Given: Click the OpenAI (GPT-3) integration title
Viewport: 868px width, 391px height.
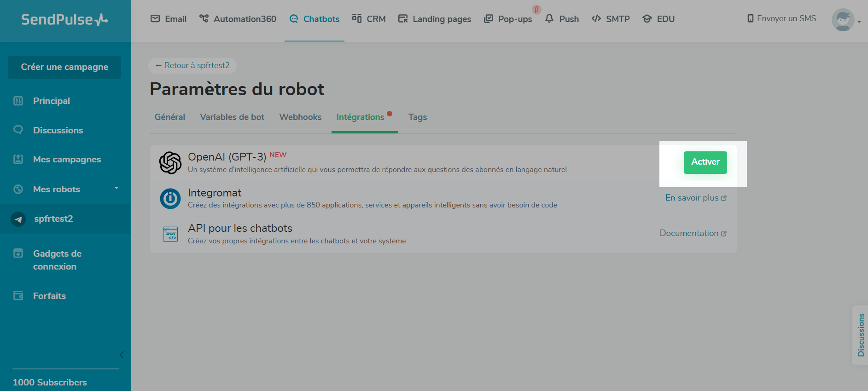Looking at the screenshot, I should click(227, 157).
